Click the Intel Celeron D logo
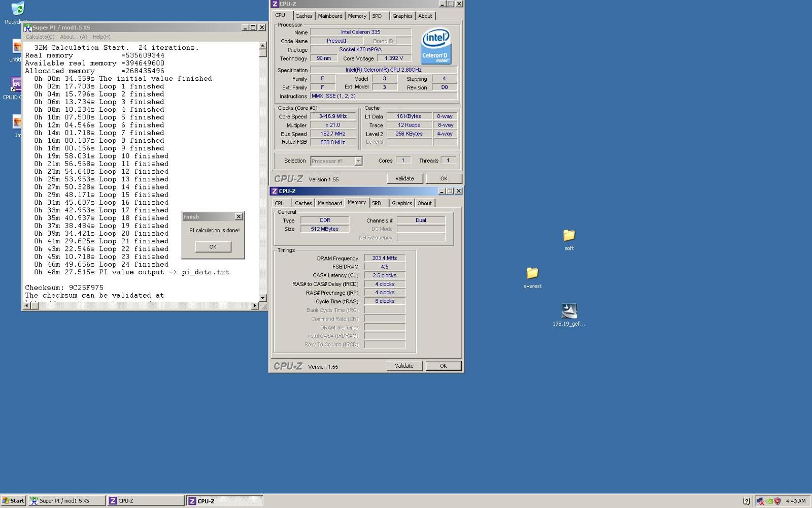 click(x=436, y=46)
